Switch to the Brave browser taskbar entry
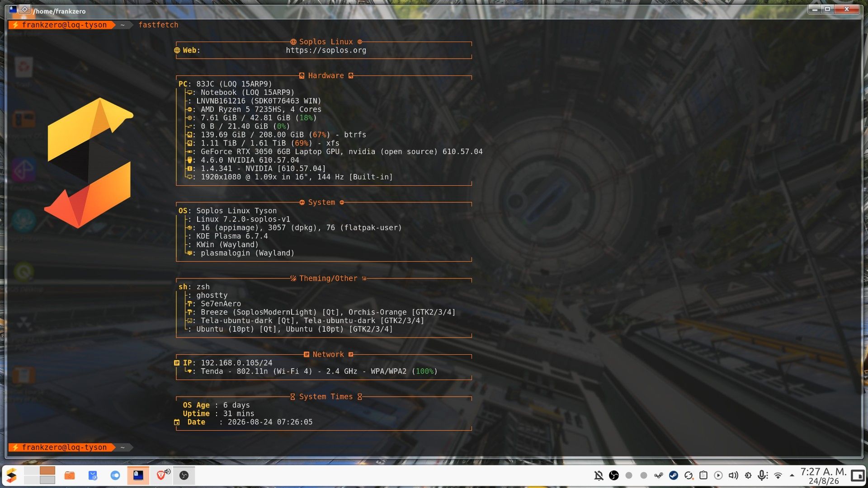Image resolution: width=868 pixels, height=488 pixels. pos(161,475)
